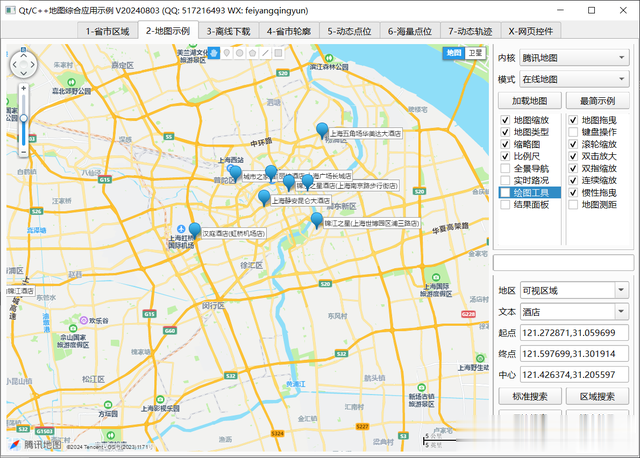
Task: Pan map left with navigation arrow
Action: [15, 64]
